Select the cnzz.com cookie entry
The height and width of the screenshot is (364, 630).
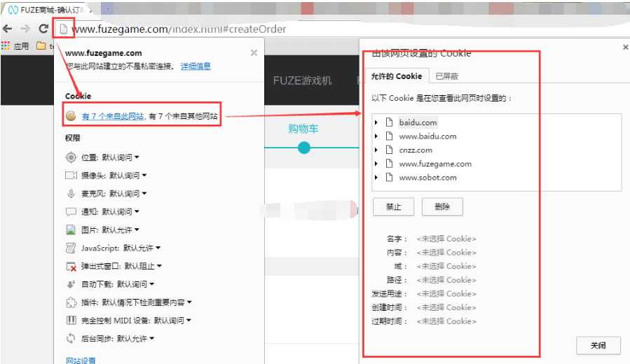point(416,150)
